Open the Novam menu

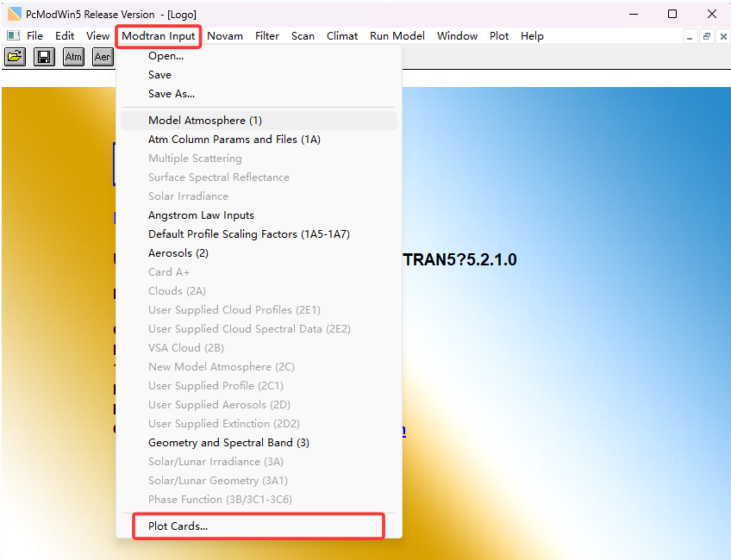225,36
